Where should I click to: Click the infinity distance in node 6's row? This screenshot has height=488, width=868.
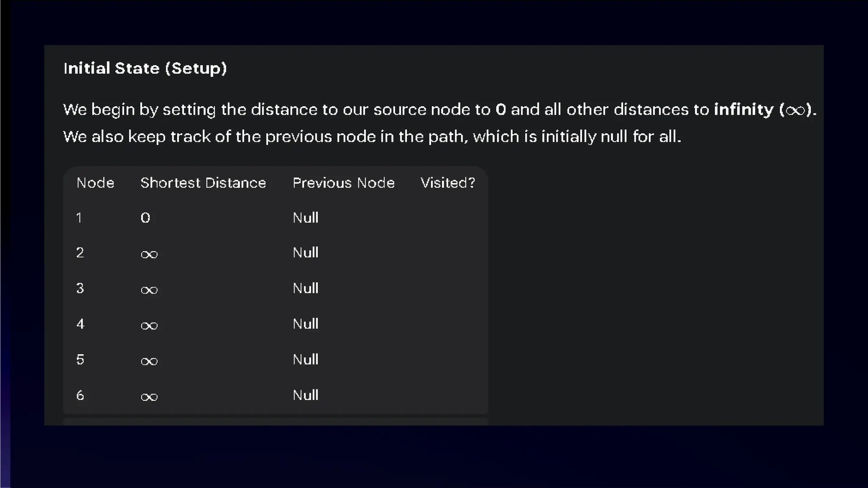click(x=149, y=397)
